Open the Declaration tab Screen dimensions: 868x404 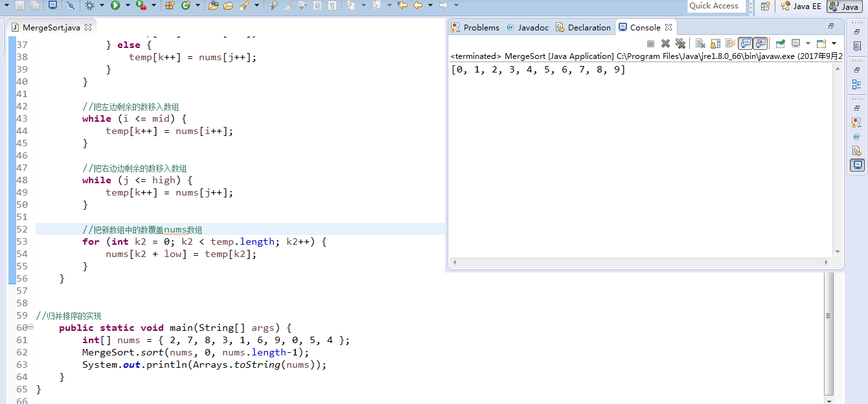point(583,27)
